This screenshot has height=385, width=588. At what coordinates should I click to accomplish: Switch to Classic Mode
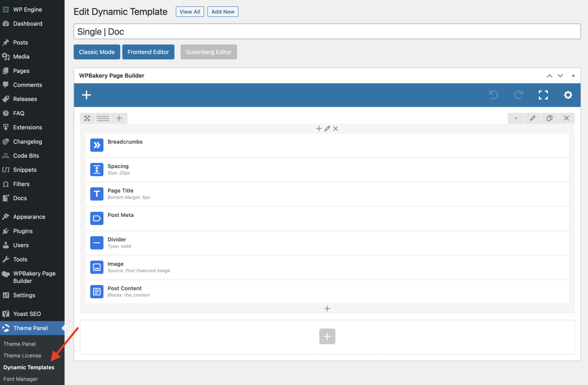coord(96,52)
